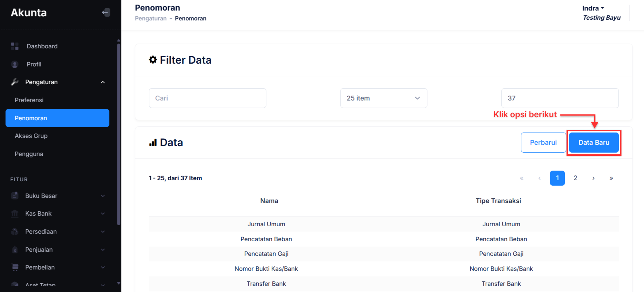Expand the Kas Bank submenu chevron
644x292 pixels.
coord(103,214)
